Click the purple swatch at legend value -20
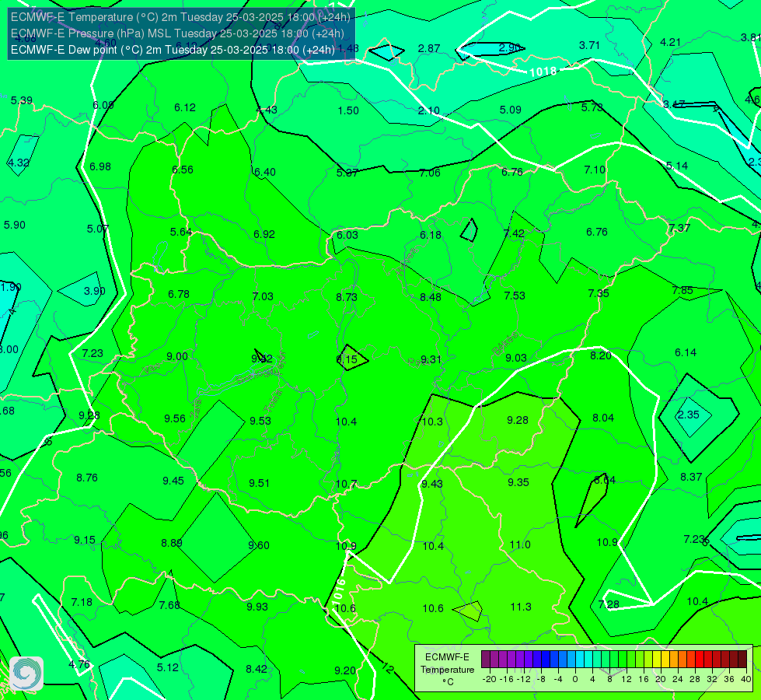761x700 pixels. [x=486, y=660]
